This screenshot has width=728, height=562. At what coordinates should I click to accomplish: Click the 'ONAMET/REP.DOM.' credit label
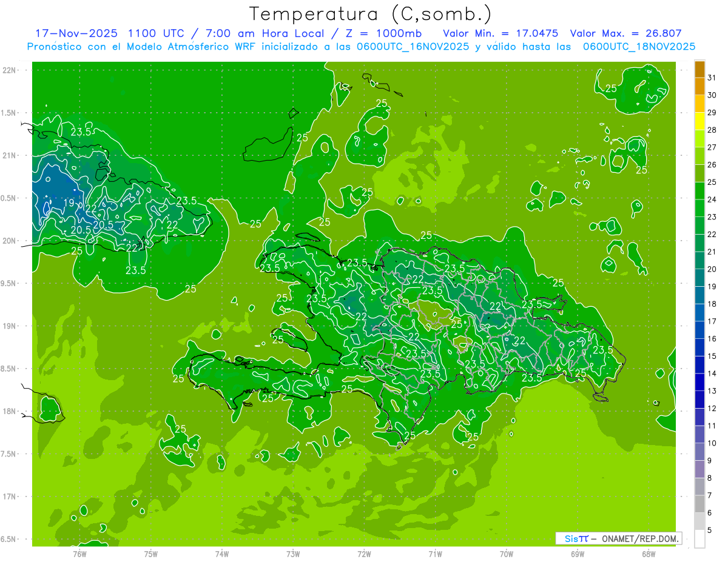pyautogui.click(x=641, y=538)
